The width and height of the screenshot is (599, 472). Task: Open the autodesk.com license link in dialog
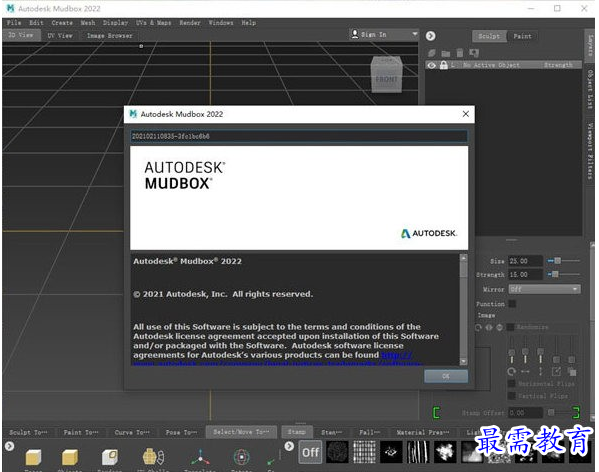click(396, 355)
